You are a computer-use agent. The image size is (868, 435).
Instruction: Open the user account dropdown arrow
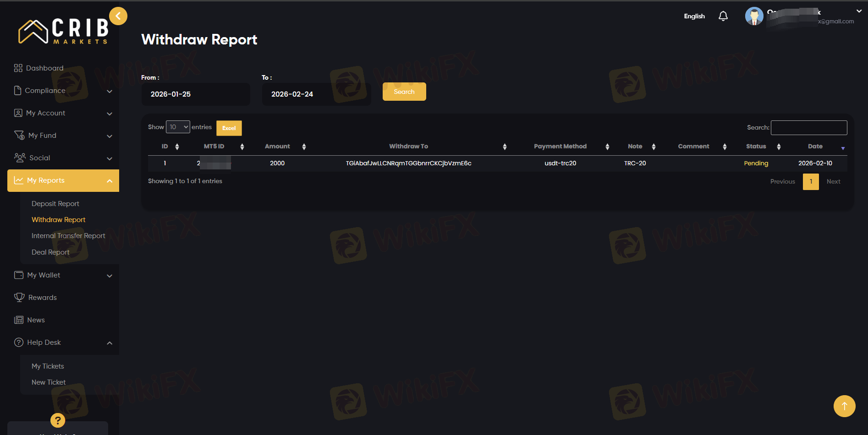(x=859, y=11)
